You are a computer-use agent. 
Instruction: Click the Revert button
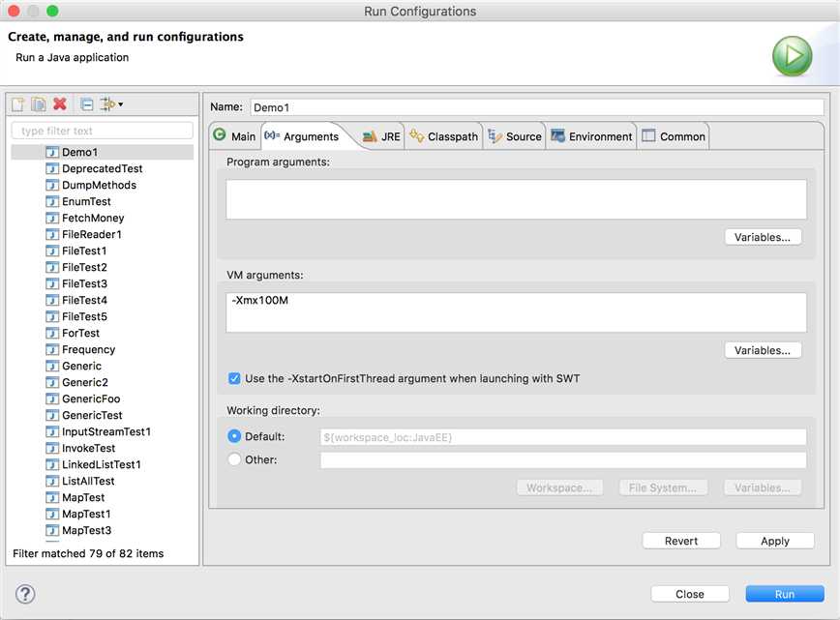click(681, 541)
